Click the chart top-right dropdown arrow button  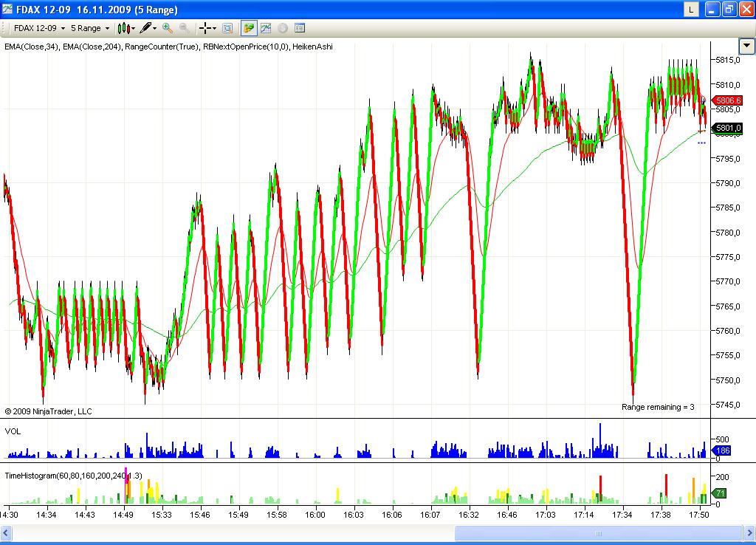[746, 47]
